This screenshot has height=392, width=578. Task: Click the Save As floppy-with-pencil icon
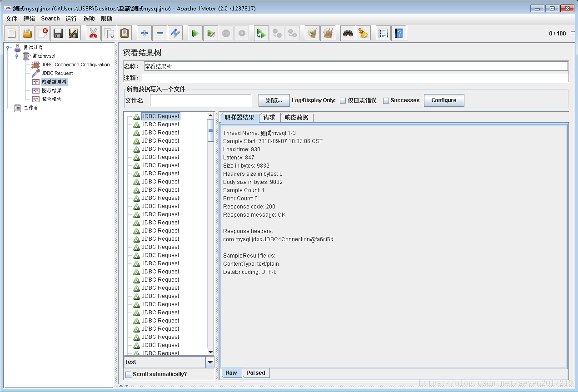pyautogui.click(x=73, y=33)
